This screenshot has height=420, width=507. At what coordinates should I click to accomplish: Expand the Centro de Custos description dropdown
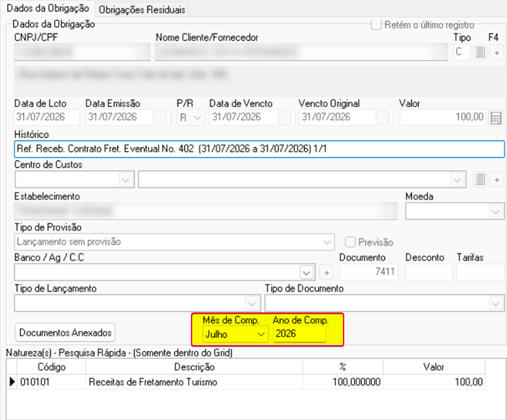click(457, 179)
